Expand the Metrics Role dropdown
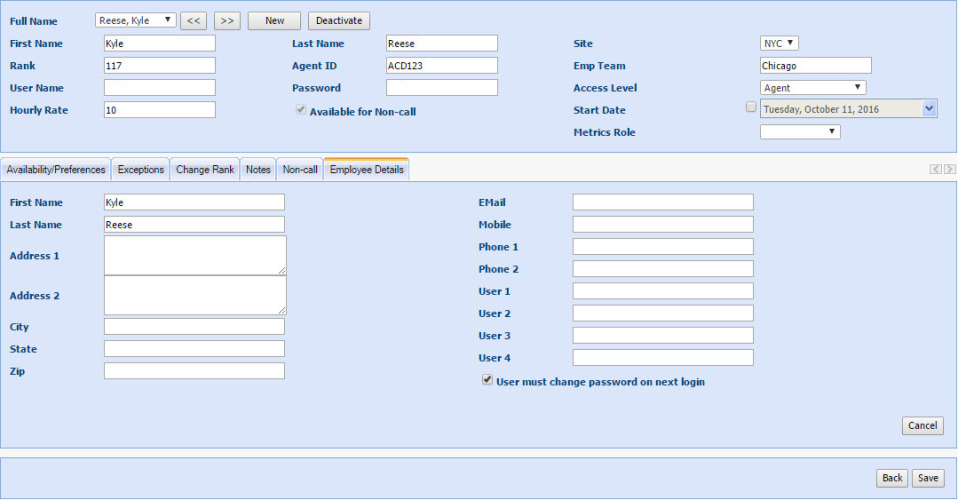This screenshot has height=500, width=958. (x=800, y=131)
